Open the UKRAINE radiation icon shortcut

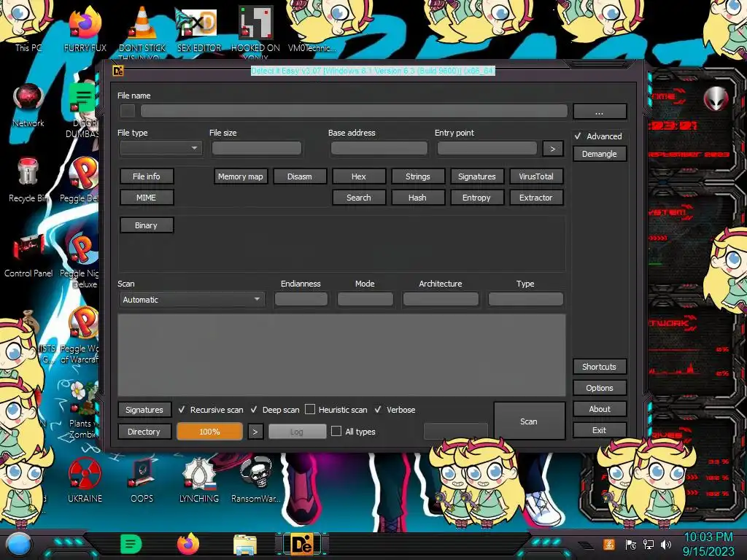click(85, 480)
